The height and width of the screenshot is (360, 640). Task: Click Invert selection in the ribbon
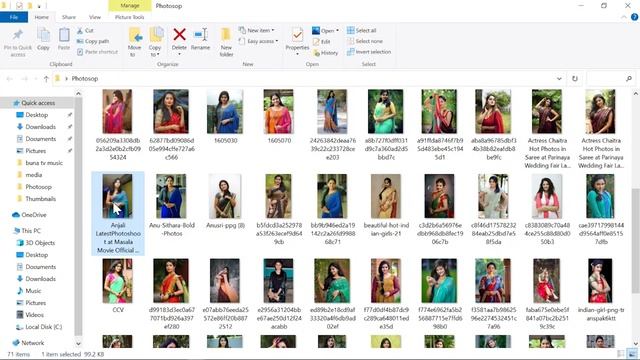point(369,52)
